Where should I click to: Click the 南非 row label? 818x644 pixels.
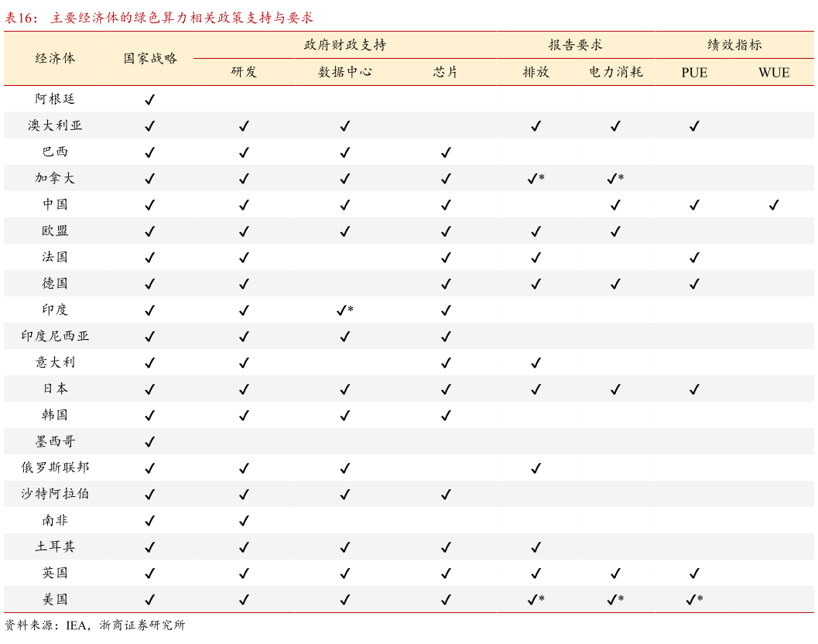(55, 520)
